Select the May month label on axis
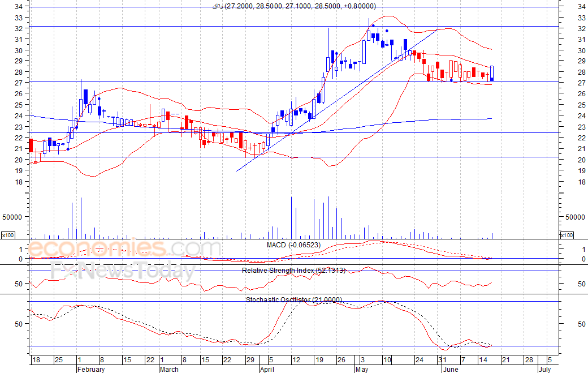The height and width of the screenshot is (373, 588). click(x=362, y=369)
